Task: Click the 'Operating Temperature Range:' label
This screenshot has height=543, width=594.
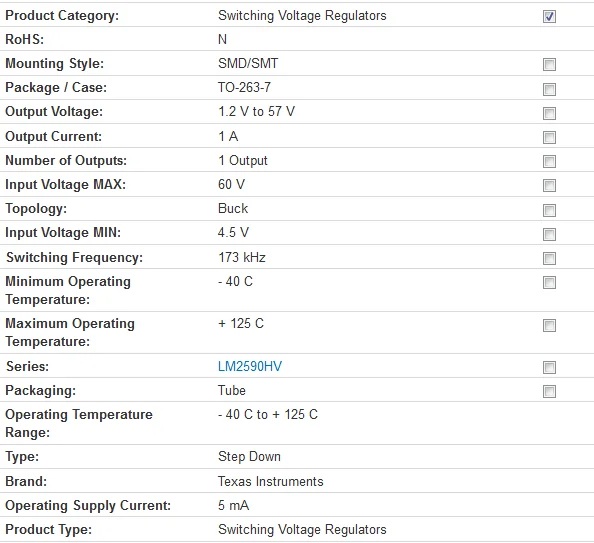Action: tap(79, 423)
